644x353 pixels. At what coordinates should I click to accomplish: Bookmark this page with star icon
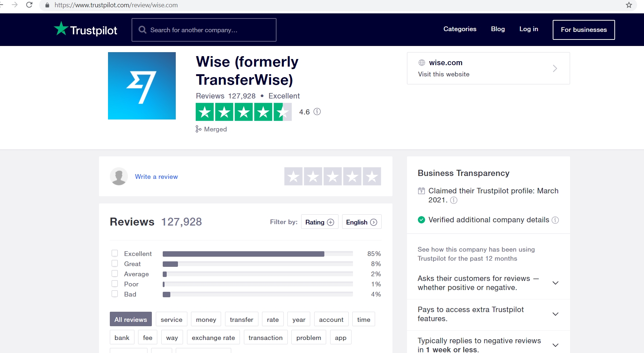click(629, 5)
